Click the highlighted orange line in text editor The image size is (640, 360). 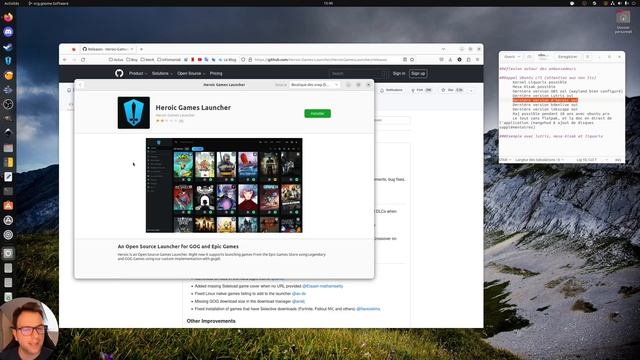pos(545,100)
